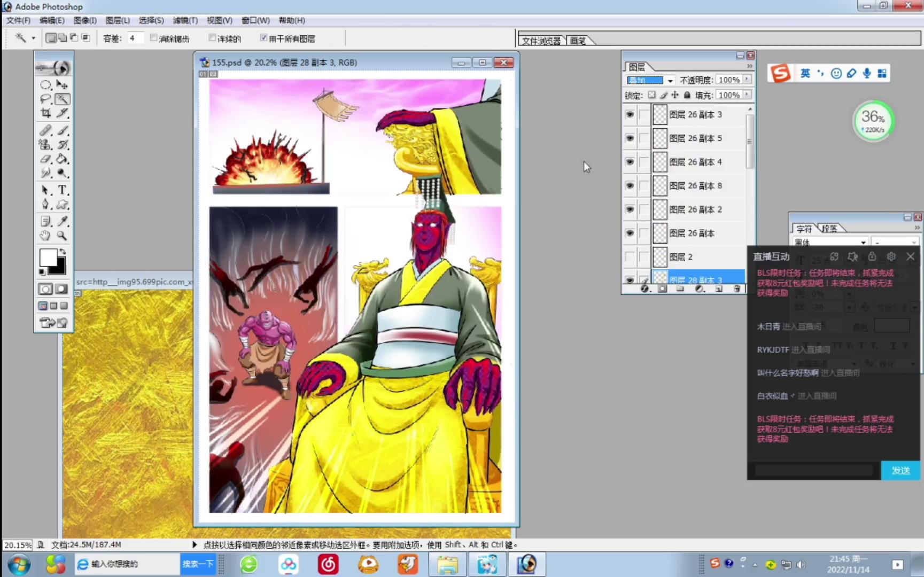Select the Brush tool
924x577 pixels.
[63, 130]
